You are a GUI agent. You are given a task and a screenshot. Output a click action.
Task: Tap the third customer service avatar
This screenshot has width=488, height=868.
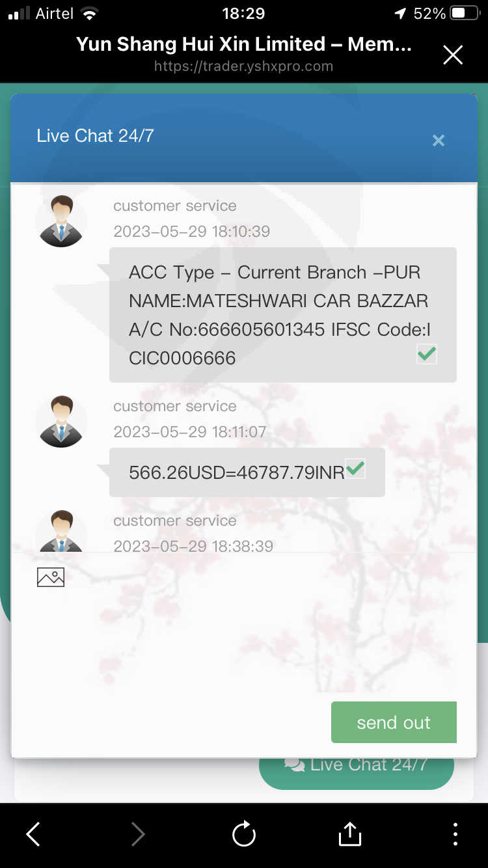[x=61, y=532]
